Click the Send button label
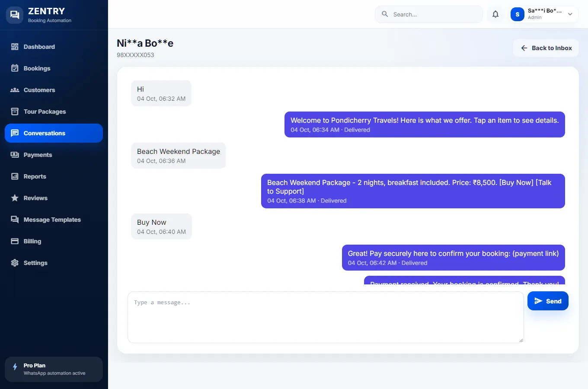Viewport: 588px width, 389px height. (554, 301)
